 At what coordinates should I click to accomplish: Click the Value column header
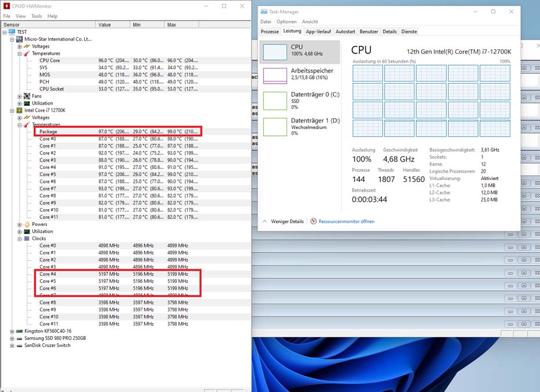click(x=113, y=25)
